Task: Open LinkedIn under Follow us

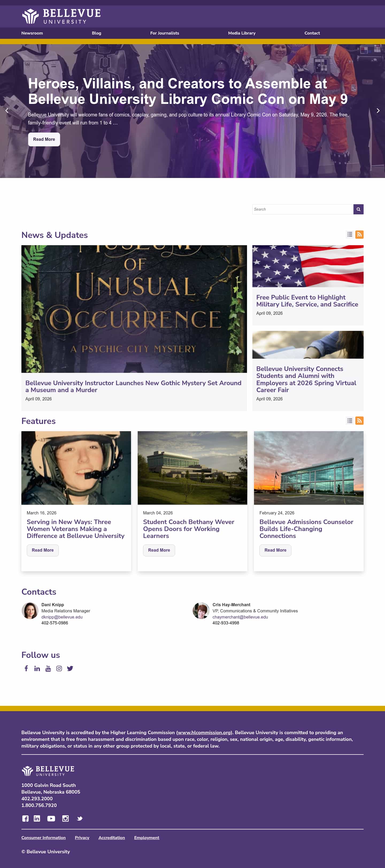Action: point(37,669)
